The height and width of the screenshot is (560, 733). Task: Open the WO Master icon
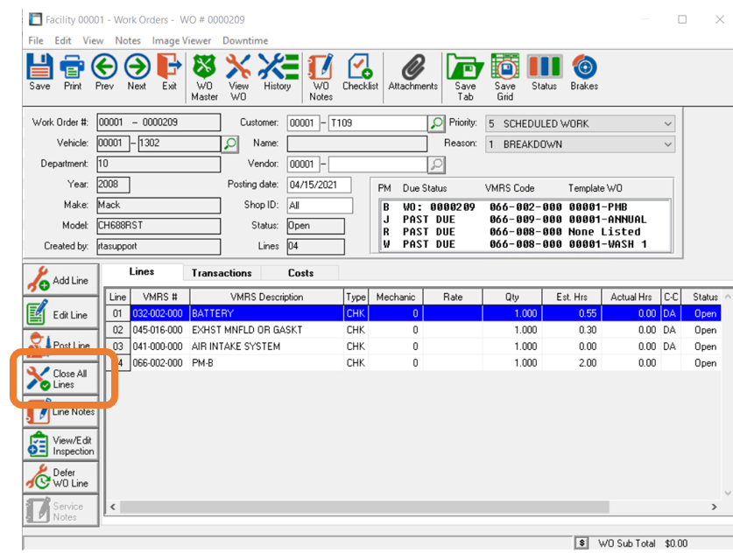204,75
